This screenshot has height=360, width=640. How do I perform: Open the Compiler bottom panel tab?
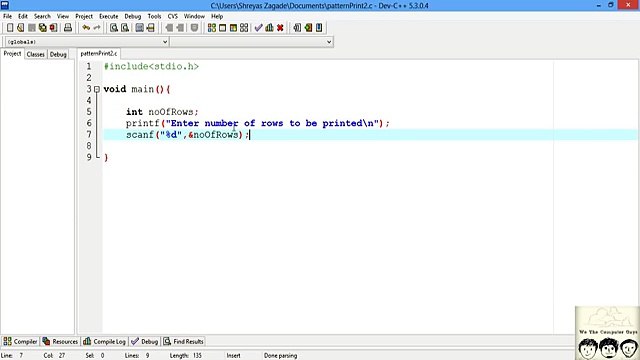pos(20,341)
